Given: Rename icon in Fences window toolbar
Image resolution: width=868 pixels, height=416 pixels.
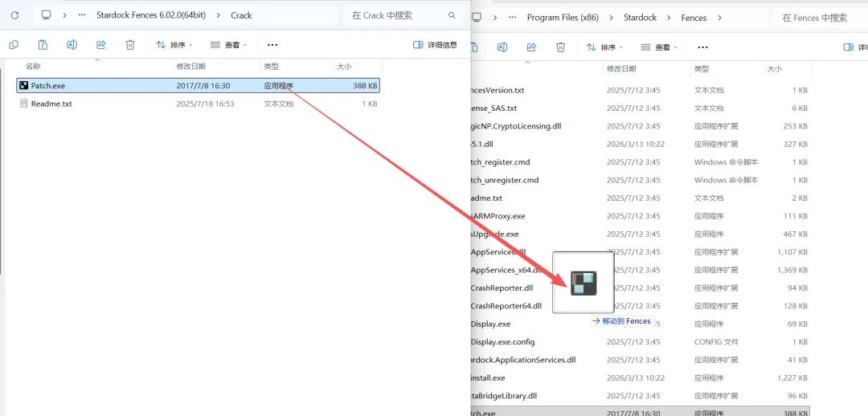Looking at the screenshot, I should coord(502,47).
